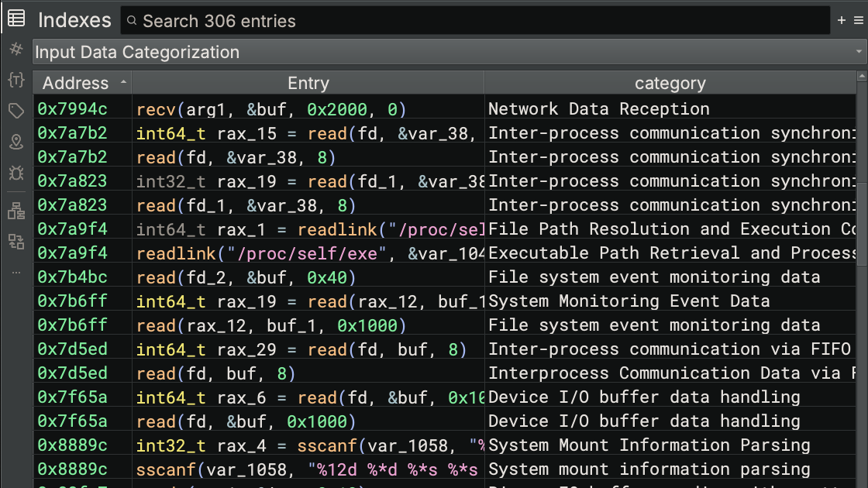Screen dimensions: 868x488
Task: Select int64_t rax_29 = read(fd, buf, 8) entry
Action: coord(301,349)
